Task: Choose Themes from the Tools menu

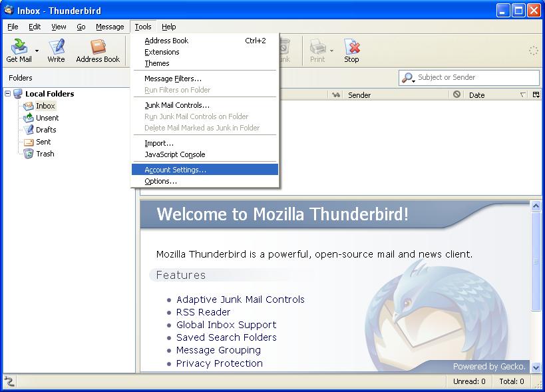Action: pos(205,64)
